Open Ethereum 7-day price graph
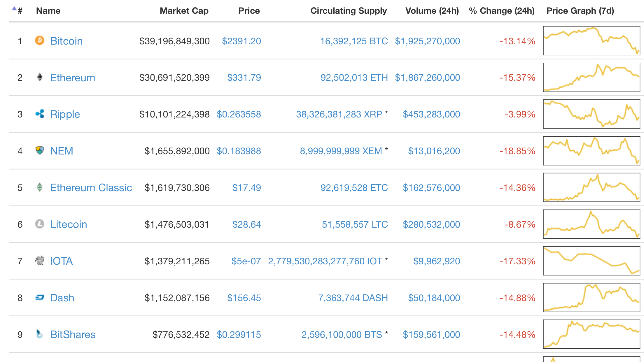 pos(591,77)
